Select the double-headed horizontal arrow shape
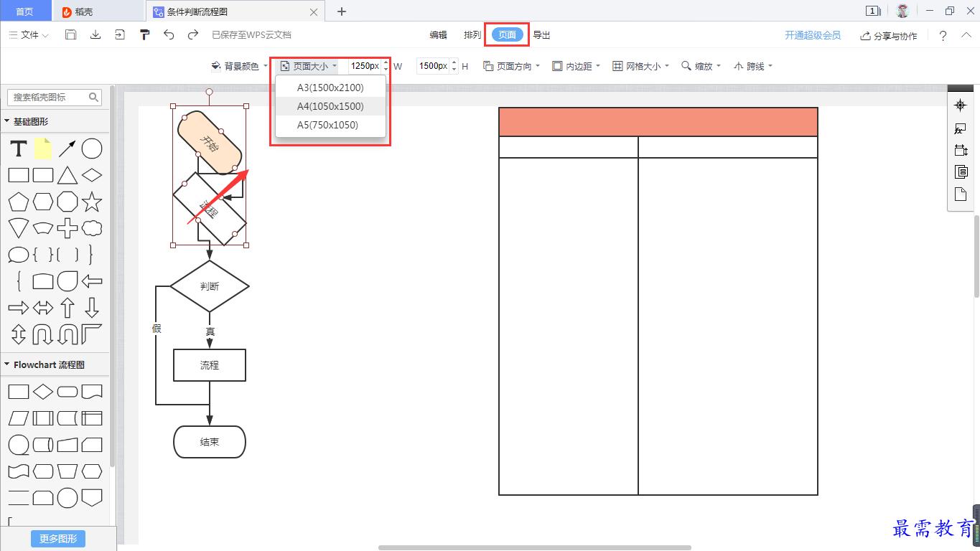 pyautogui.click(x=43, y=308)
